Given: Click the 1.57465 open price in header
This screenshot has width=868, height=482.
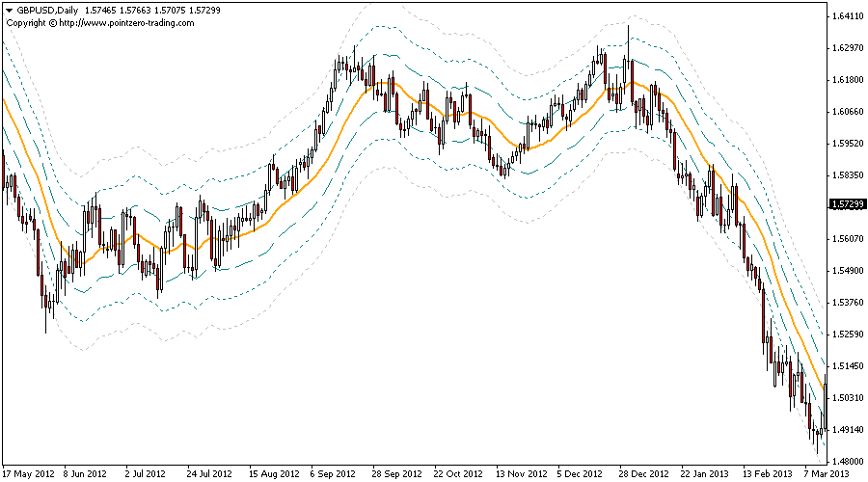Looking at the screenshot, I should click(x=104, y=10).
